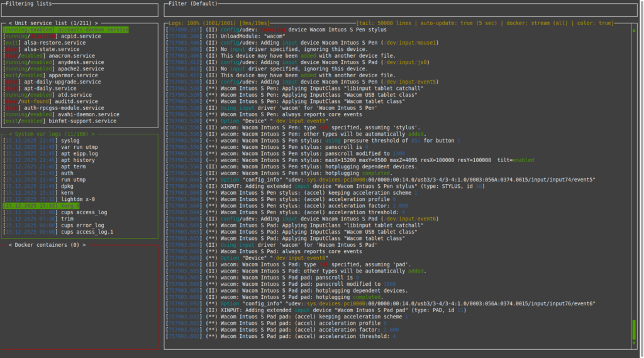Click the green log scrollbar thumb

point(634,330)
